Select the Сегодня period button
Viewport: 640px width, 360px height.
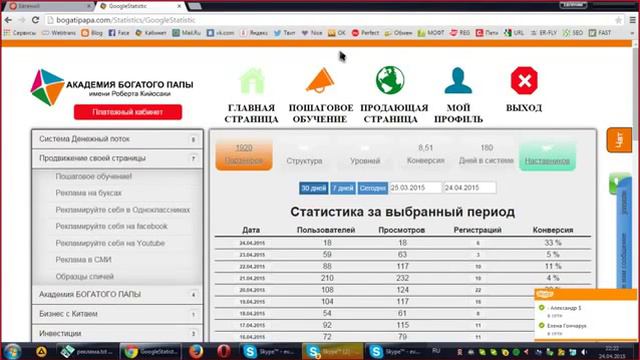point(373,188)
